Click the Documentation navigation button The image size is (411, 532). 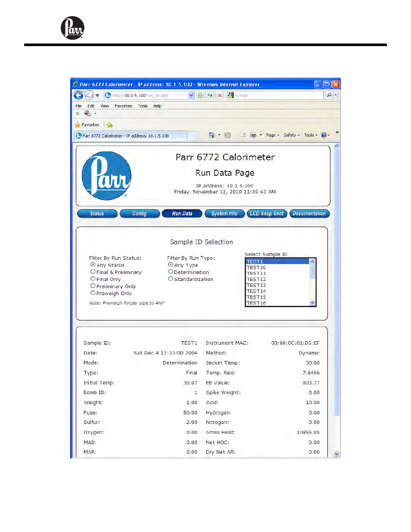309,214
